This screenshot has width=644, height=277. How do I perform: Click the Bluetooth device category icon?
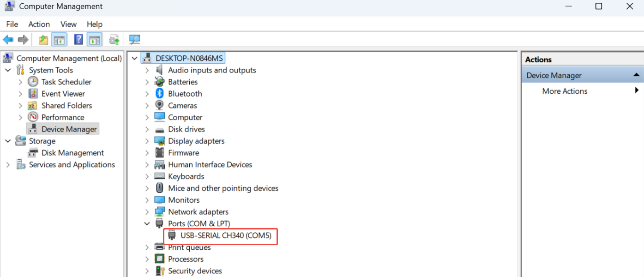160,94
